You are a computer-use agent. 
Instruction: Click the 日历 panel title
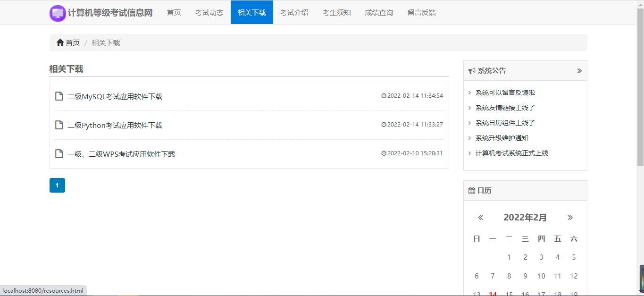click(485, 191)
